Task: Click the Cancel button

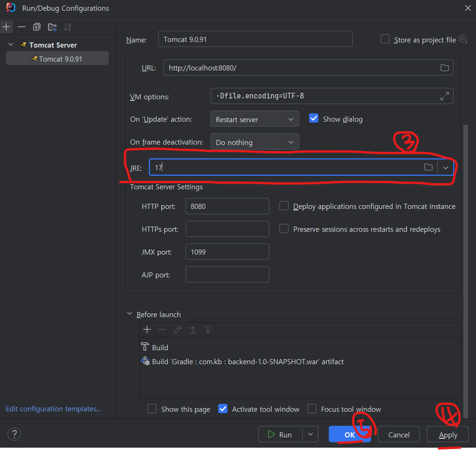Action: (x=399, y=434)
